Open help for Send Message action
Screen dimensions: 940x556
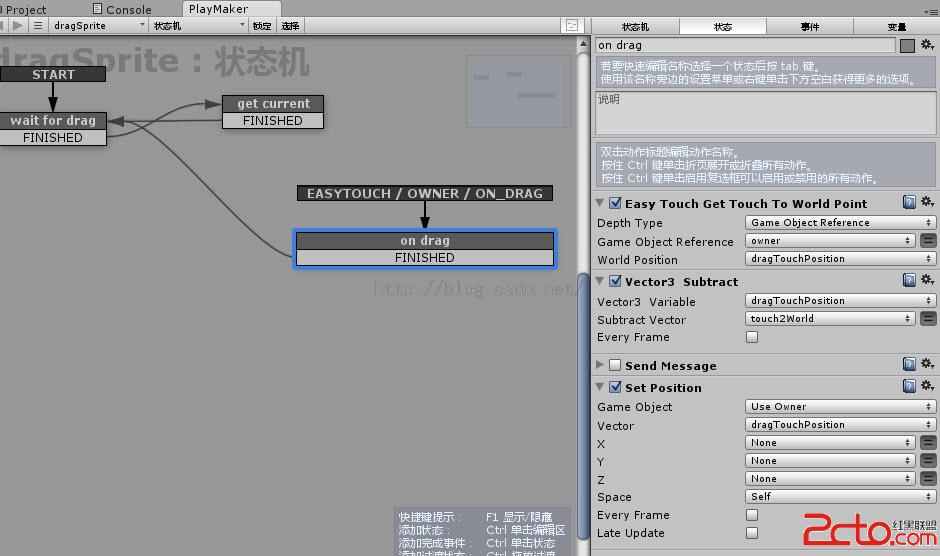click(909, 364)
